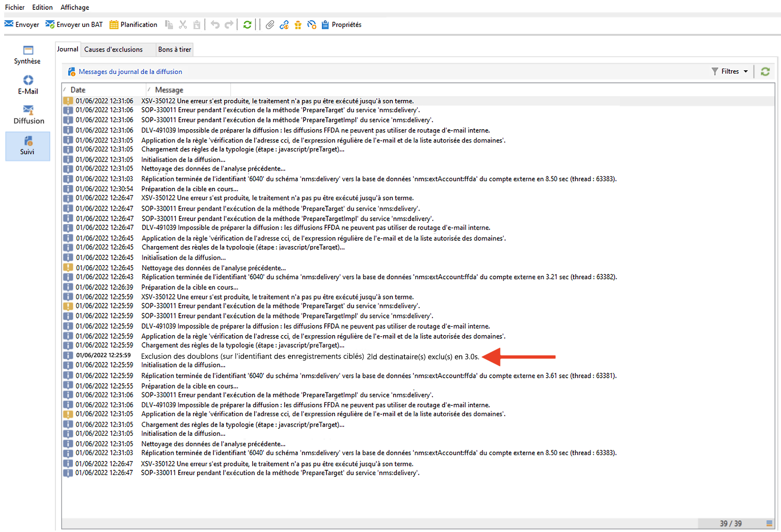Open Propriétés from the toolbar
Screen dimensions: 781x532
342,25
